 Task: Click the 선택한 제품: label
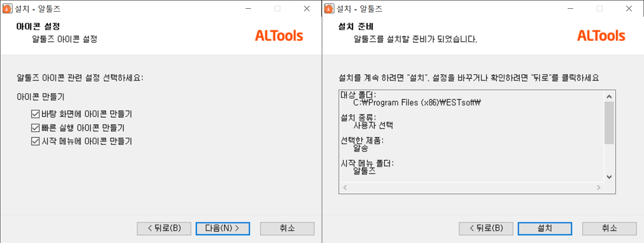click(x=362, y=141)
